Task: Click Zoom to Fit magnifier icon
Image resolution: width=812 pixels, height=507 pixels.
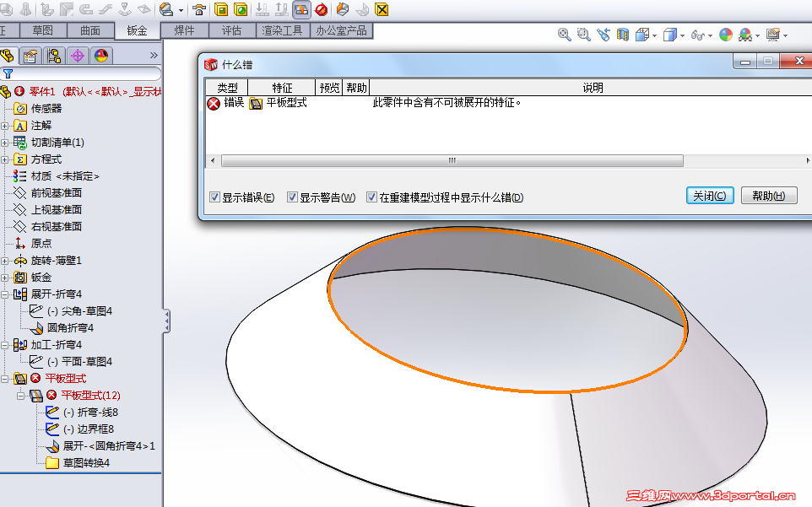Action: (564, 35)
